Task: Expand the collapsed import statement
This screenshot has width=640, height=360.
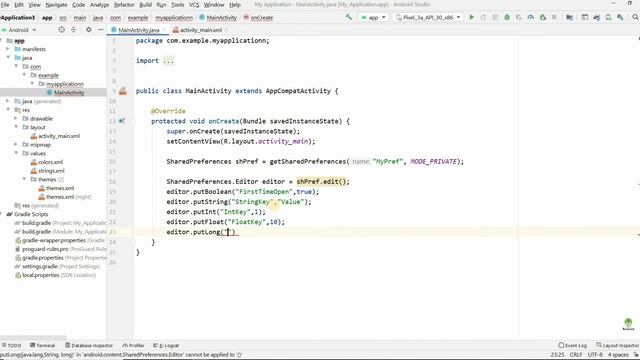Action: pyautogui.click(x=168, y=61)
